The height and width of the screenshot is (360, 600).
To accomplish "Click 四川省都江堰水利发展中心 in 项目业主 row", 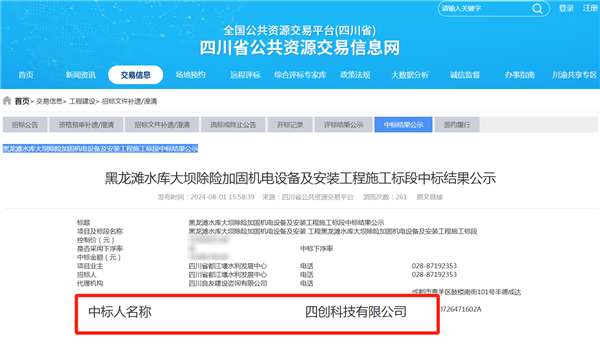I will click(x=228, y=266).
